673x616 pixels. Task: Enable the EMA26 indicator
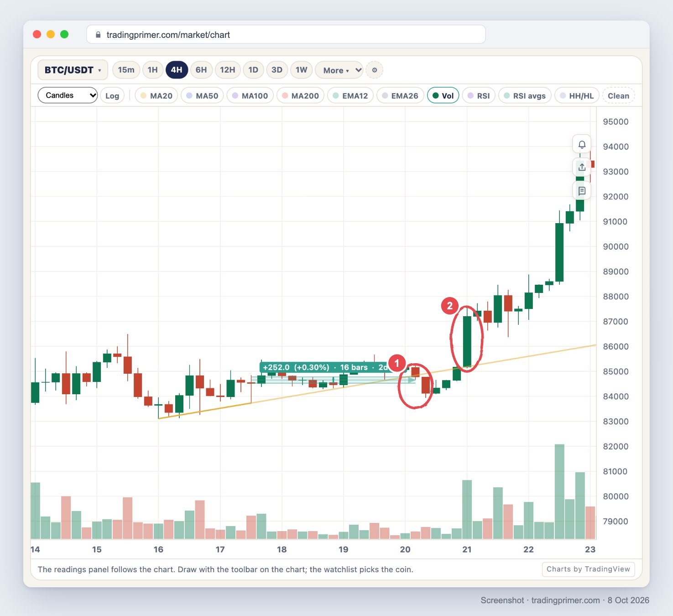(400, 96)
